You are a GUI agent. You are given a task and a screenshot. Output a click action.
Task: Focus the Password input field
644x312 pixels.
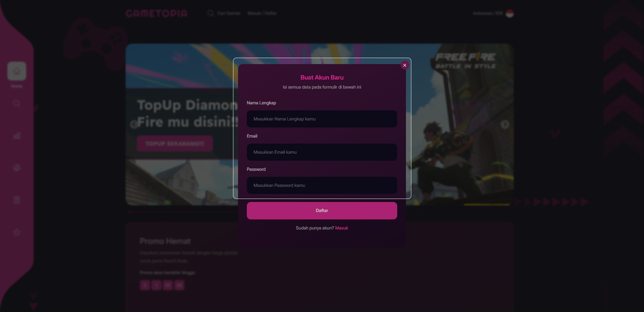[322, 186]
